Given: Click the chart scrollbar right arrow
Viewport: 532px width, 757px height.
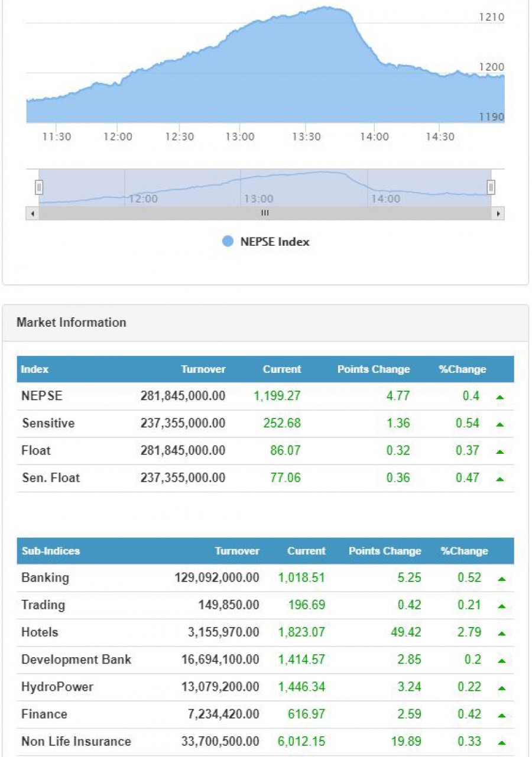Looking at the screenshot, I should [499, 213].
